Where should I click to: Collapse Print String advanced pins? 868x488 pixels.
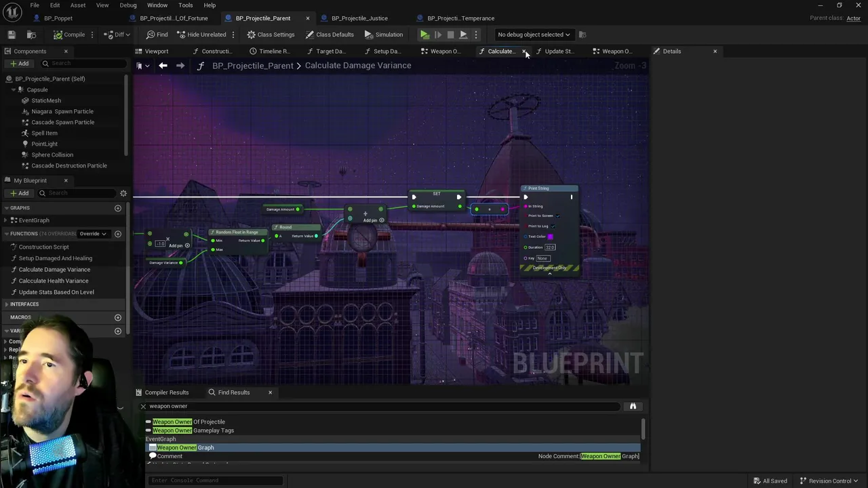[x=550, y=273]
